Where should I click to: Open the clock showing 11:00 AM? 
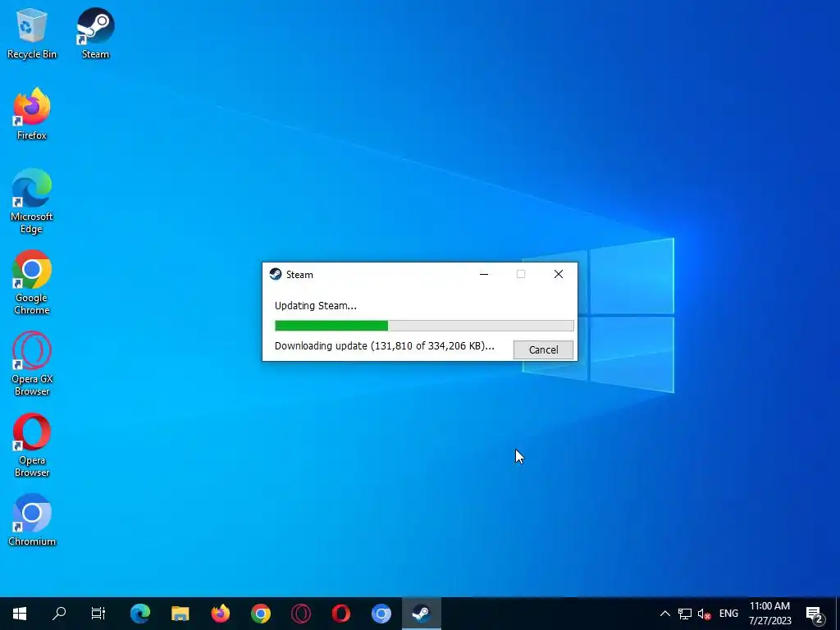[769, 614]
